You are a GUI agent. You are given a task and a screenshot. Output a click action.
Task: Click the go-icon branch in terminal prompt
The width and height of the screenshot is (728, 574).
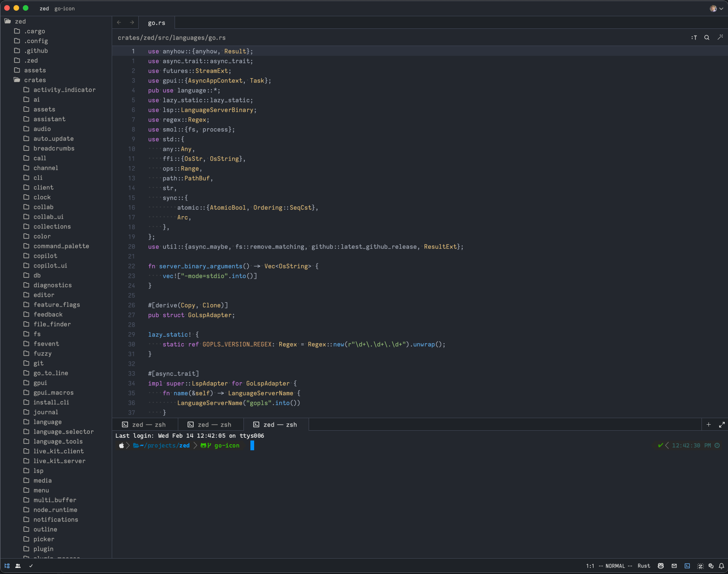[x=227, y=446]
